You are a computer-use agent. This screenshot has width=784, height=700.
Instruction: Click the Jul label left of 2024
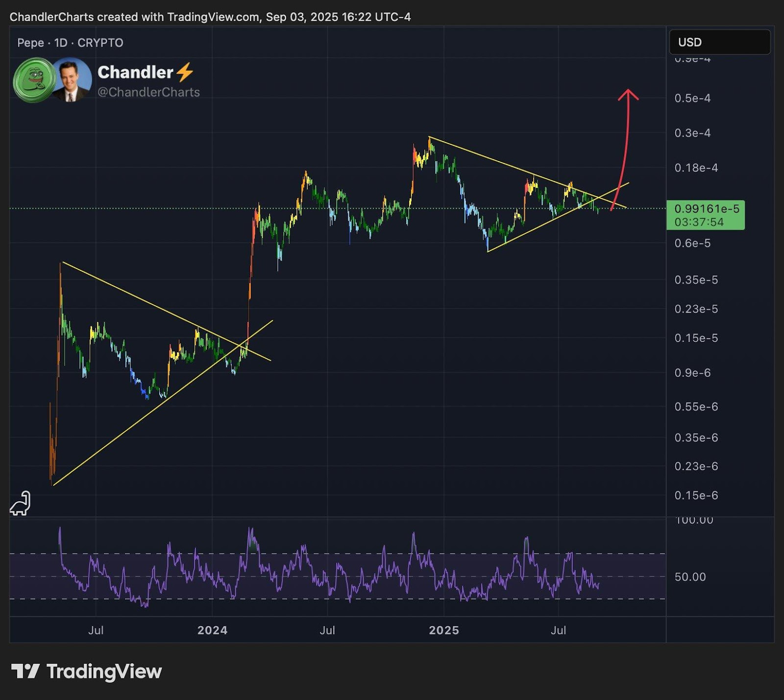(x=96, y=630)
